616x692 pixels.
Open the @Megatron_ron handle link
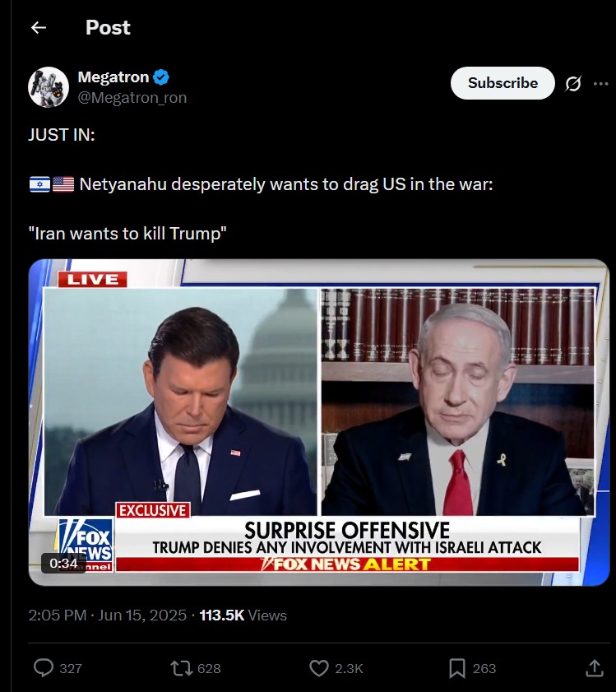click(x=132, y=98)
